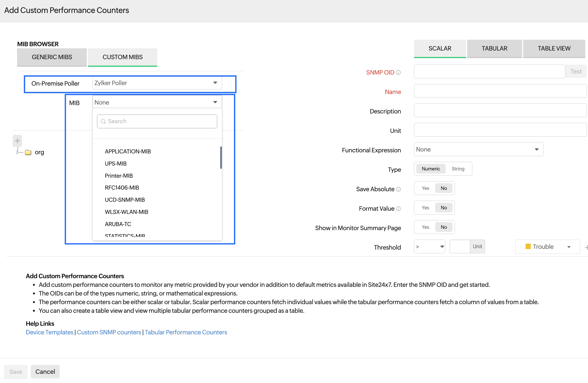Image resolution: width=588 pixels, height=383 pixels.
Task: Select UPS-MIB from the MIB list
Action: pyautogui.click(x=116, y=164)
